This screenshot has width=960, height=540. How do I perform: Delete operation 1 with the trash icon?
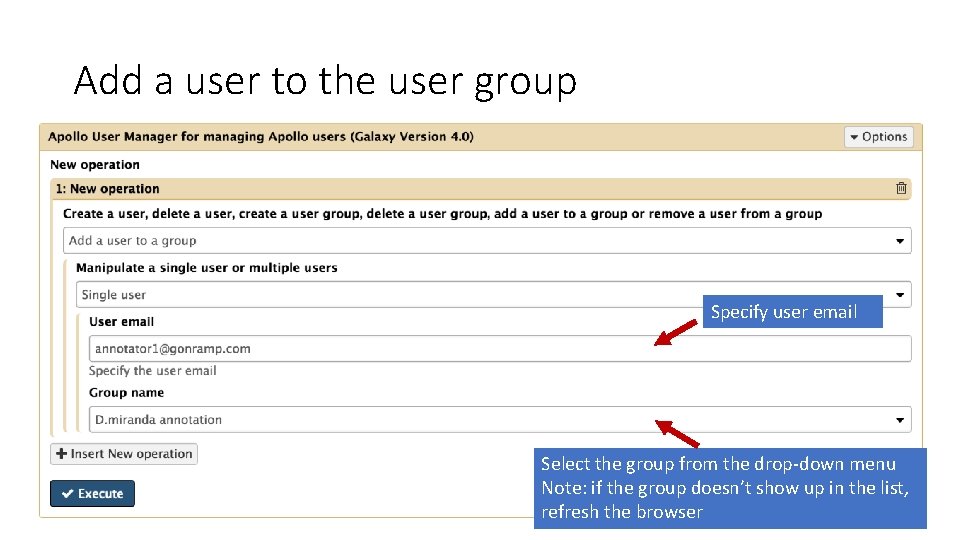pyautogui.click(x=901, y=189)
